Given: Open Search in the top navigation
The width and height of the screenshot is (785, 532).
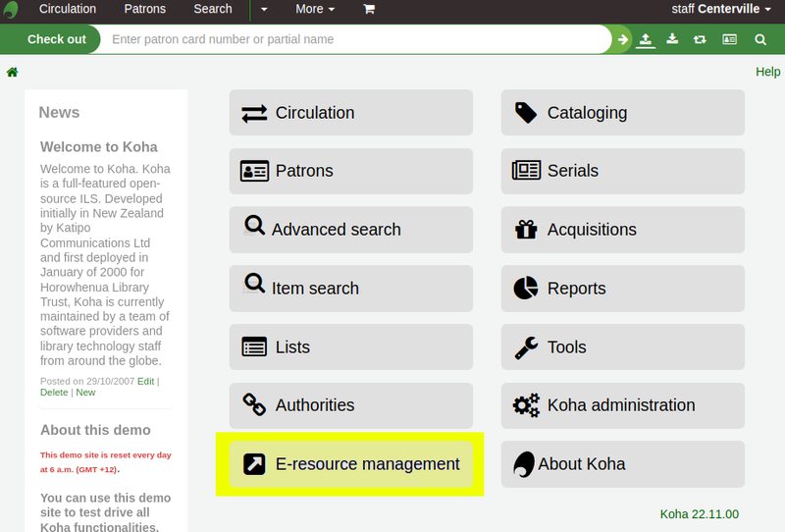Looking at the screenshot, I should (213, 9).
